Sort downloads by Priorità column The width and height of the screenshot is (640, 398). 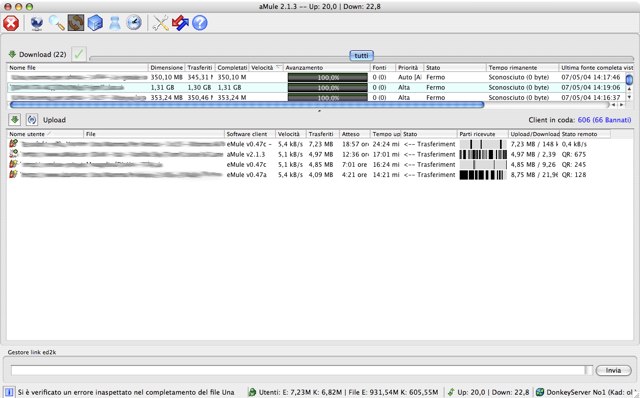pos(409,68)
